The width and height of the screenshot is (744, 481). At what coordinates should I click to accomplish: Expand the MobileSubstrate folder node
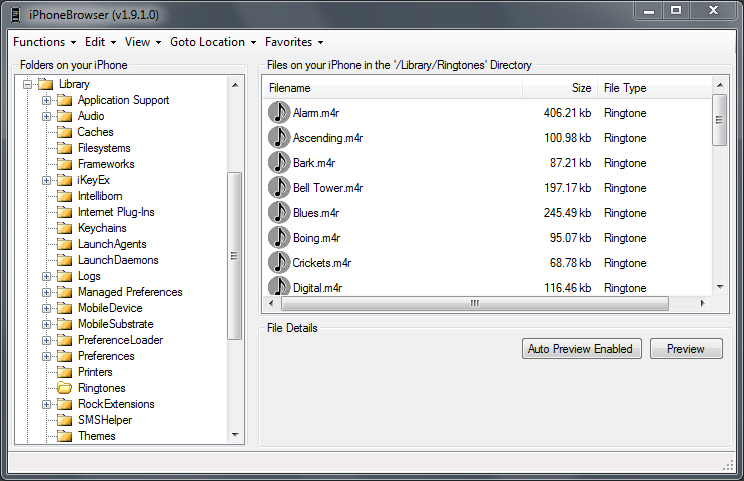click(x=46, y=324)
